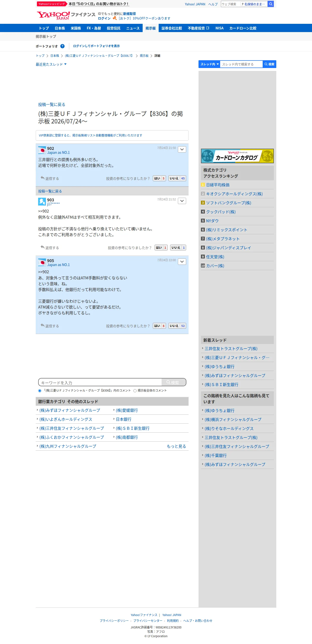Focus the キーワードを入力 search field
The image size is (312, 644).
pyautogui.click(x=100, y=382)
